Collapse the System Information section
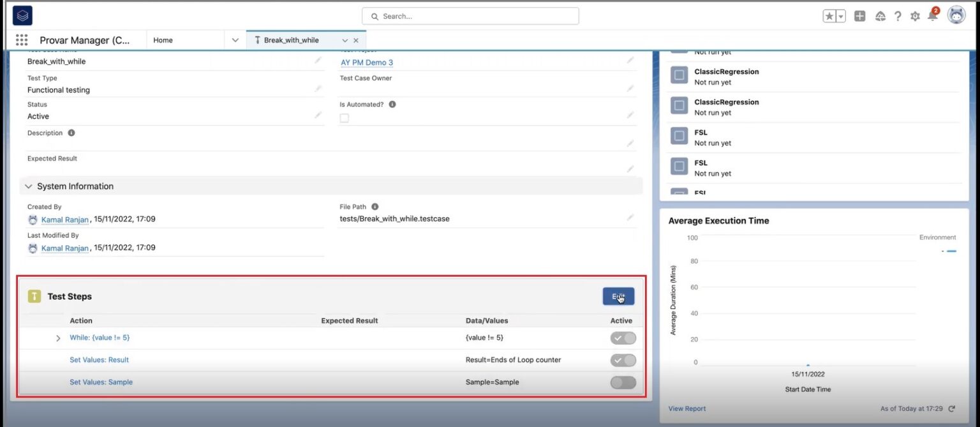This screenshot has height=427, width=980. [x=28, y=186]
